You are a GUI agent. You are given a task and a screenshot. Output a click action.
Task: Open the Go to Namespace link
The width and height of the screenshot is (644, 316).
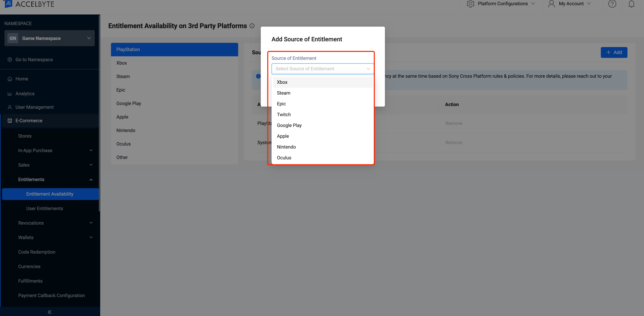click(x=34, y=60)
